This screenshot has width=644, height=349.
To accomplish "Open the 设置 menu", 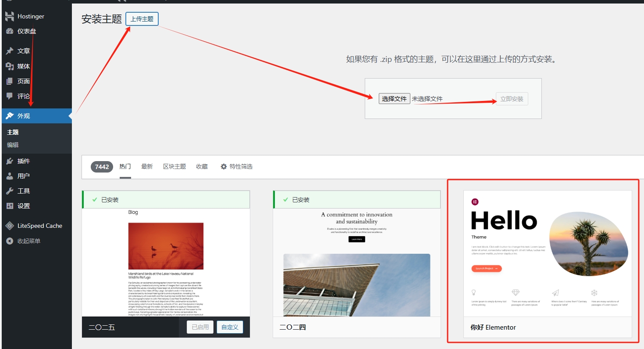I will pyautogui.click(x=37, y=206).
